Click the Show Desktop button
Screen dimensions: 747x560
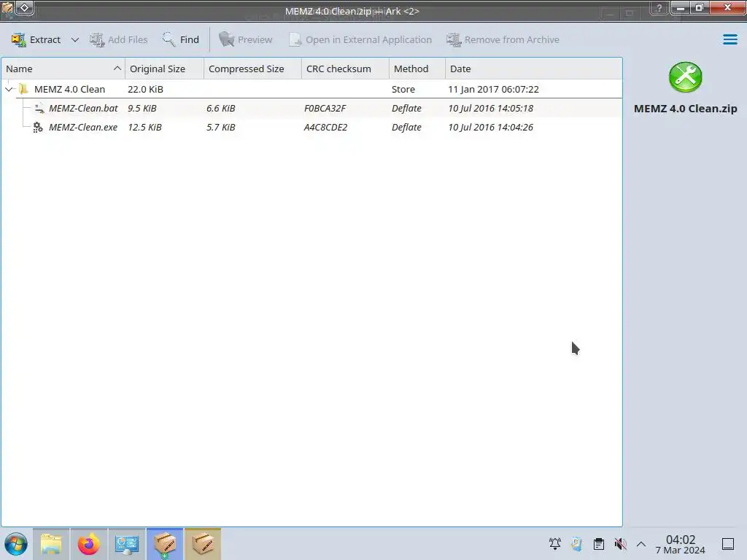coord(728,544)
